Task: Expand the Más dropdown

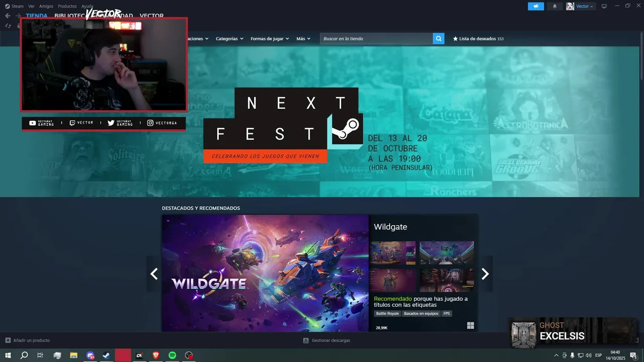Action: [x=303, y=39]
